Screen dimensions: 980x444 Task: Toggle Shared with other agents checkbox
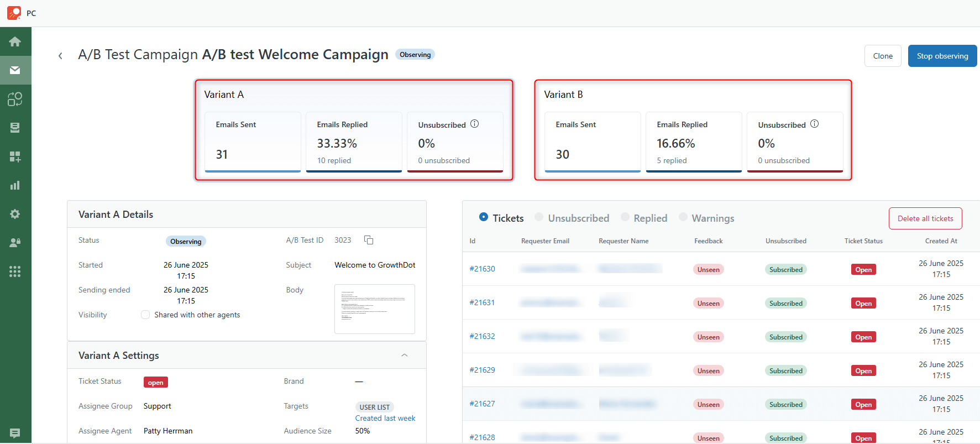point(145,315)
